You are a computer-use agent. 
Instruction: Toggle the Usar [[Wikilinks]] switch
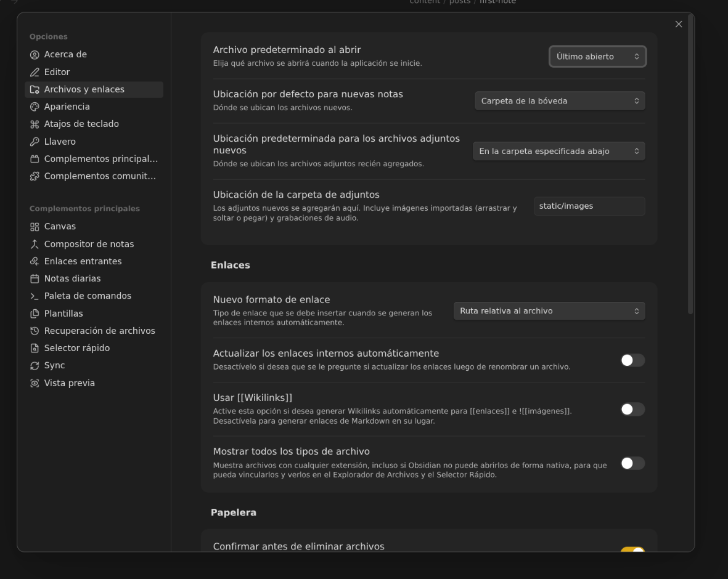632,410
